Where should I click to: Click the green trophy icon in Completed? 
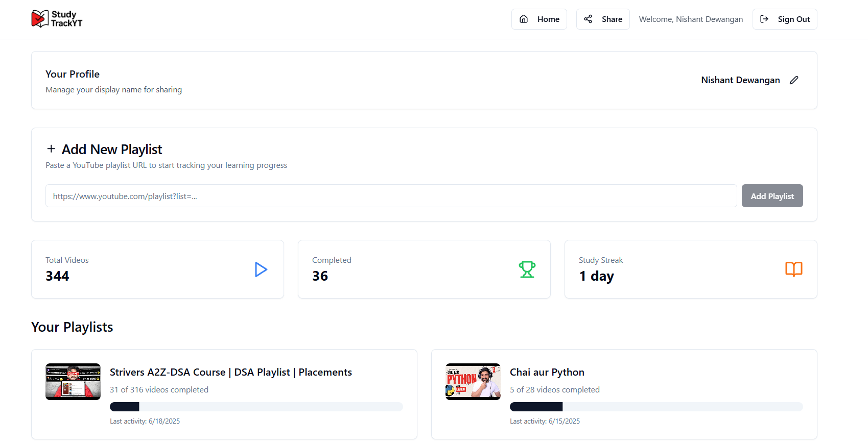pyautogui.click(x=527, y=269)
